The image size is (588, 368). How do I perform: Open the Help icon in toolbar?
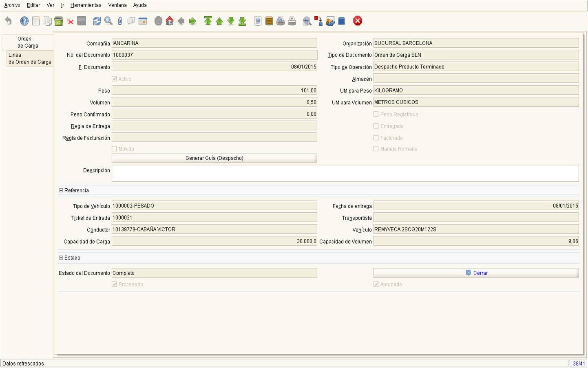[24, 21]
